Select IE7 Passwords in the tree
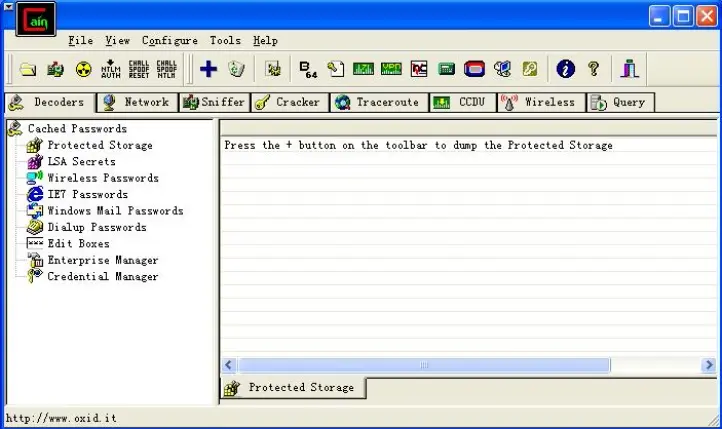Screen dimensions: 722x429 (87, 194)
